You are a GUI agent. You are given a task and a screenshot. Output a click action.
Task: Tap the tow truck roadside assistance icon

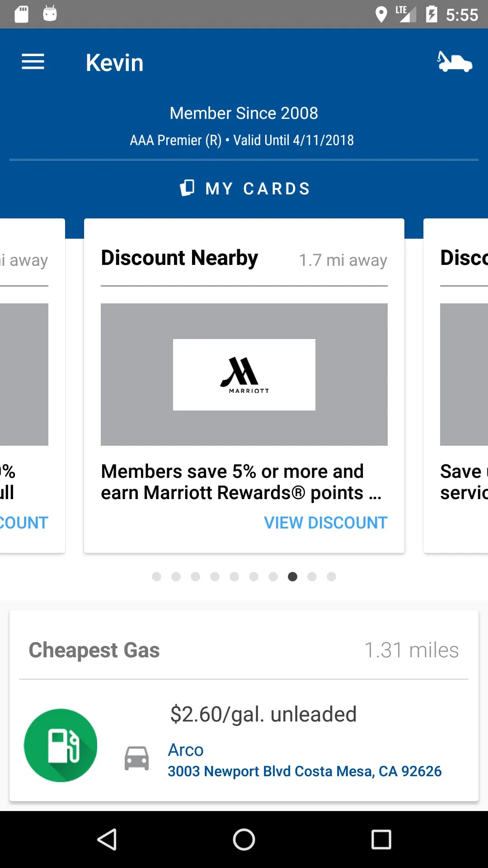point(454,62)
